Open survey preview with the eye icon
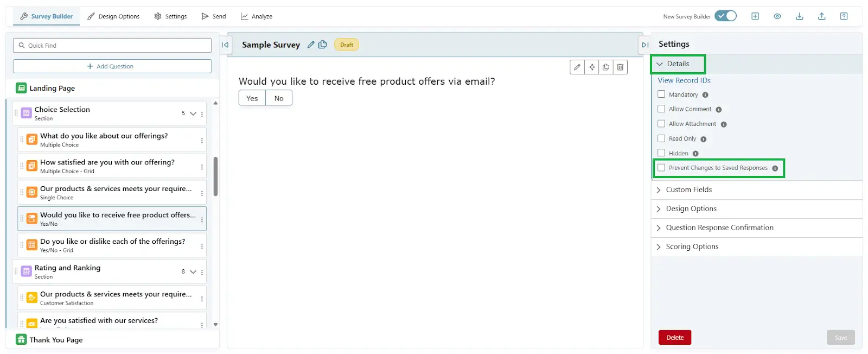Image resolution: width=868 pixels, height=354 pixels. pos(777,16)
